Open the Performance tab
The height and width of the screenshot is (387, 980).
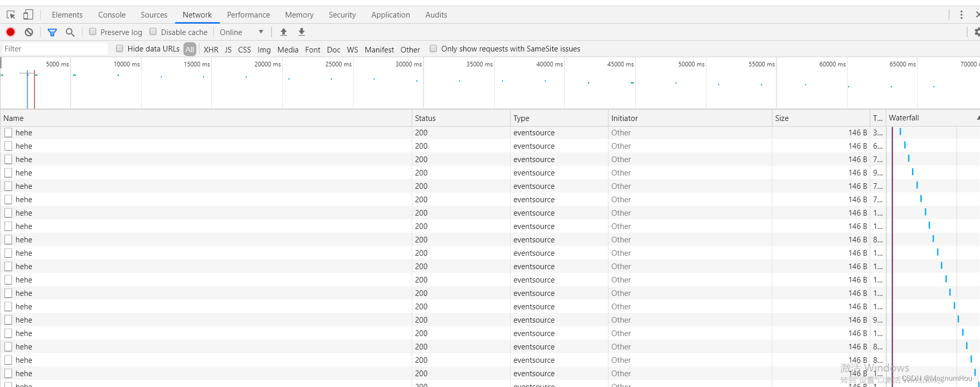click(x=248, y=15)
